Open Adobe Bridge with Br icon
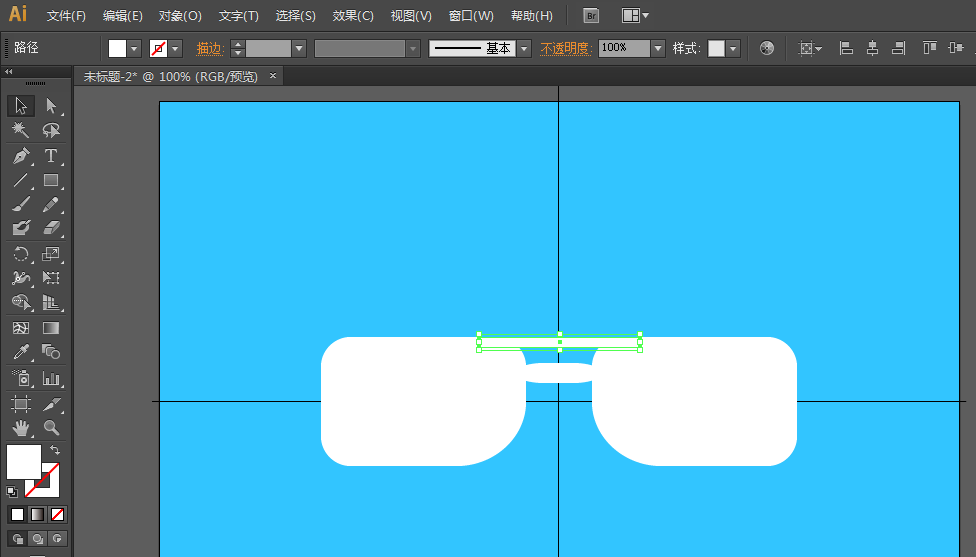The image size is (976, 557). click(x=591, y=16)
